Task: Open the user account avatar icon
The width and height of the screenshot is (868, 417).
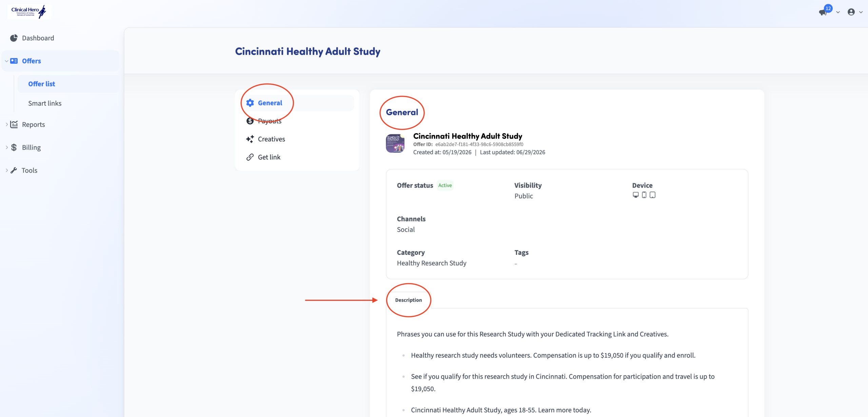Action: click(x=851, y=12)
